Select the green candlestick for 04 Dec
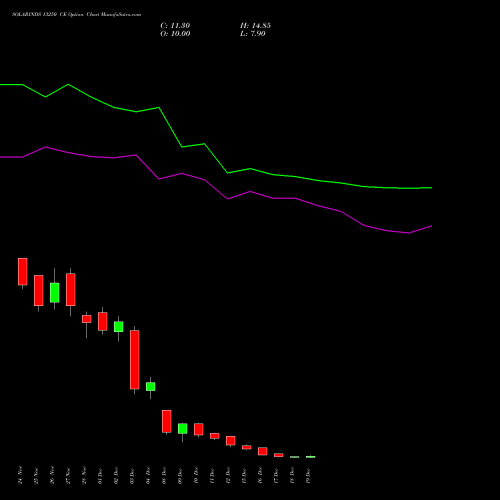Image resolution: width=500 pixels, height=500 pixels. [151, 387]
